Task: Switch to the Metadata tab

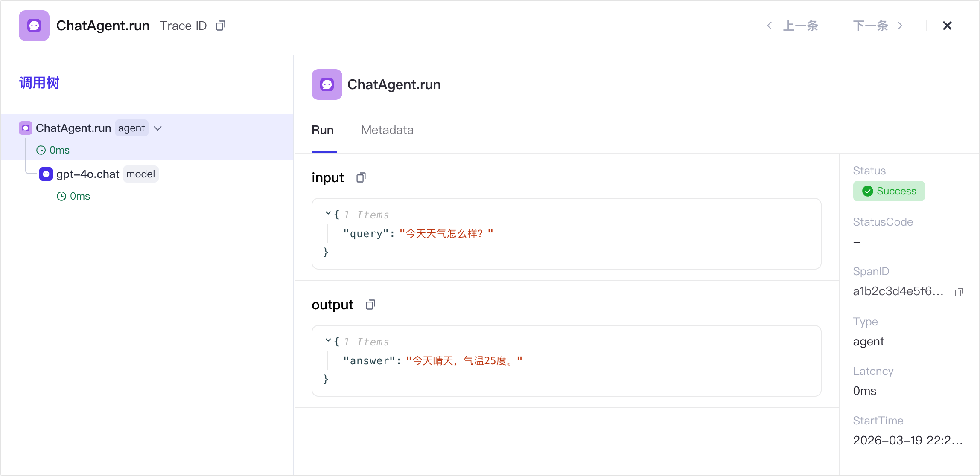Action: point(387,130)
